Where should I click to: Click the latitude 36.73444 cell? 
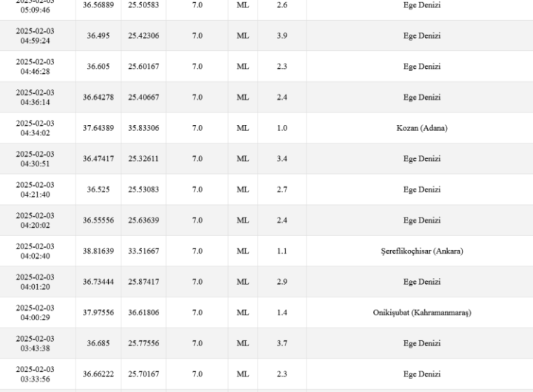click(98, 282)
